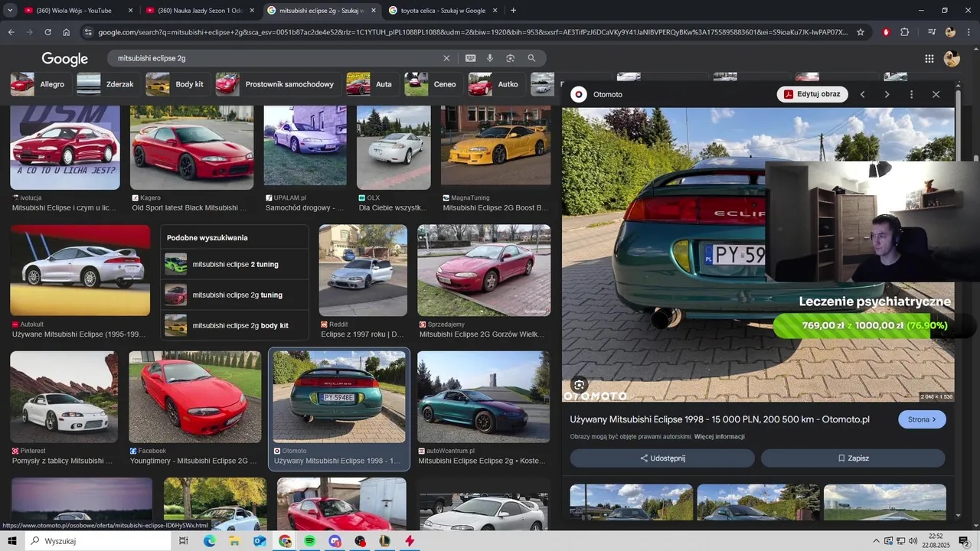Select the Autko filter chip
Screen dimensions: 980x551
(x=495, y=84)
